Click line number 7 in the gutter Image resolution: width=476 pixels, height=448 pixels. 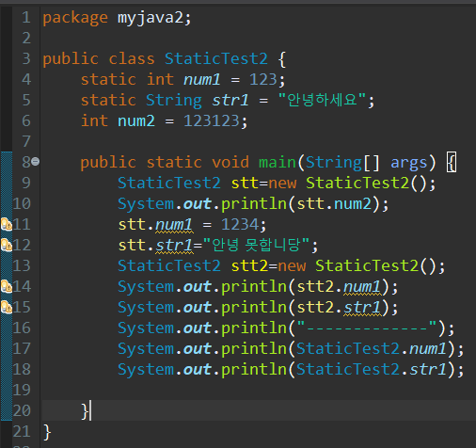[x=26, y=142]
